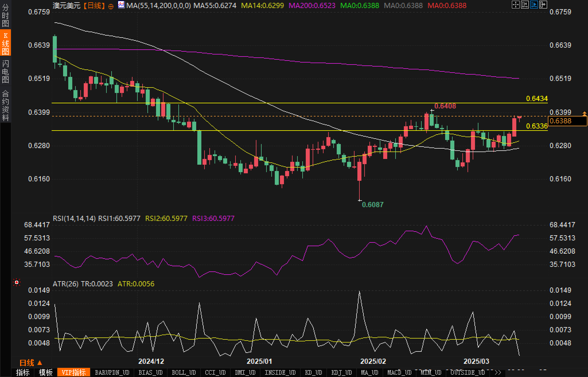Choose the BIAS_UD indicator

(x=150, y=372)
